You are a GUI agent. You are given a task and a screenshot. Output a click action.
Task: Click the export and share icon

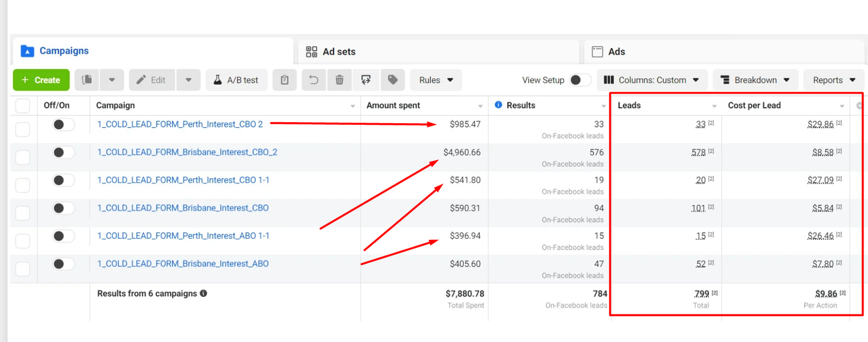pyautogui.click(x=366, y=80)
